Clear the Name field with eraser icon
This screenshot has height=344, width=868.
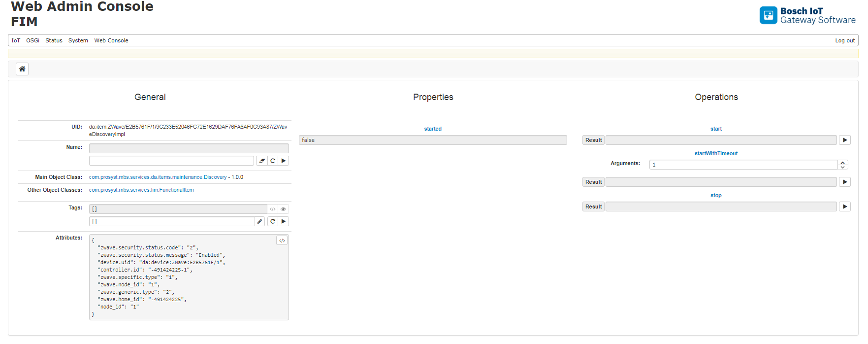click(262, 161)
